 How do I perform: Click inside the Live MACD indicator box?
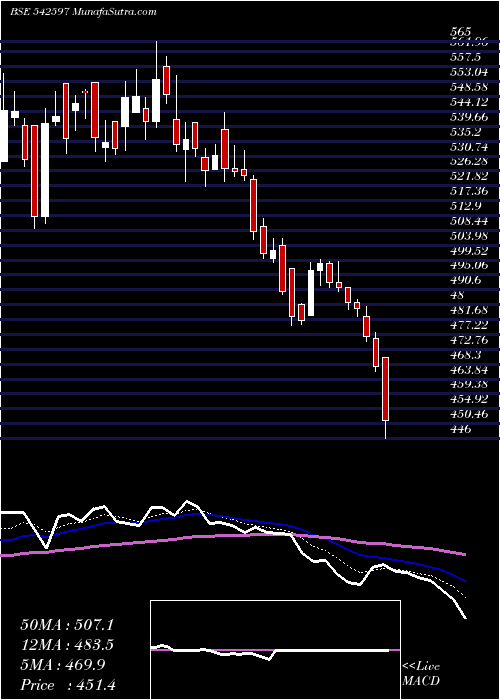pyautogui.click(x=275, y=650)
